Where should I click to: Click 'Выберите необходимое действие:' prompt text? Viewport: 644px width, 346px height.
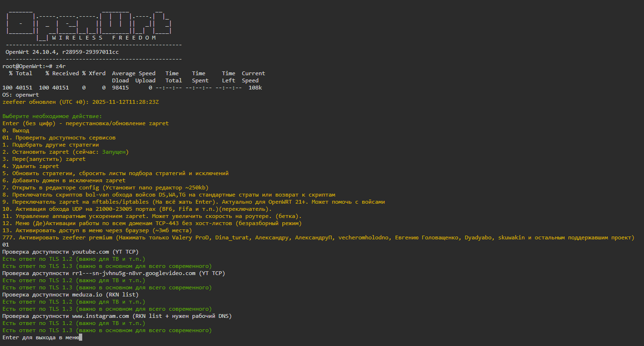coord(52,116)
